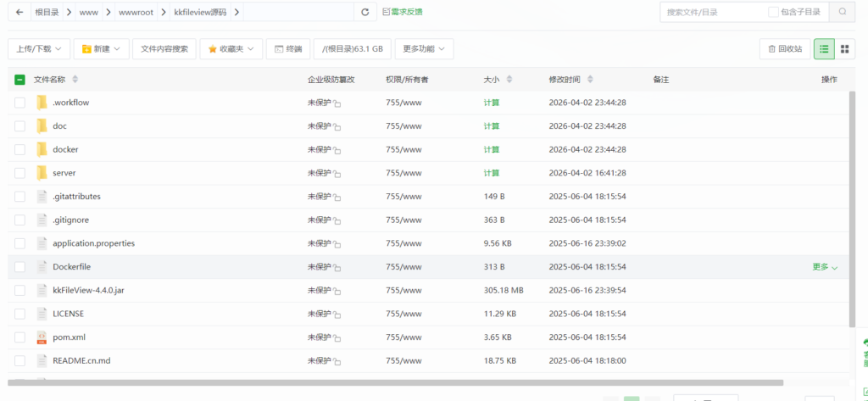
Task: Click the Dockerfile file icon
Action: pos(42,267)
